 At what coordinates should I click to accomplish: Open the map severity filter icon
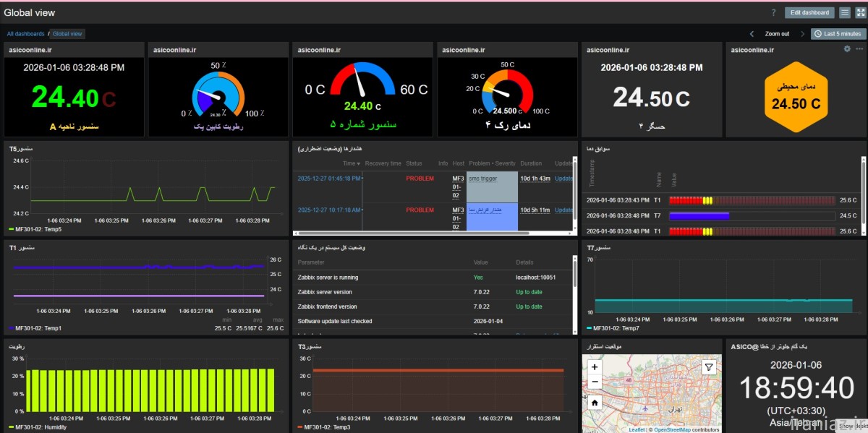click(x=710, y=368)
